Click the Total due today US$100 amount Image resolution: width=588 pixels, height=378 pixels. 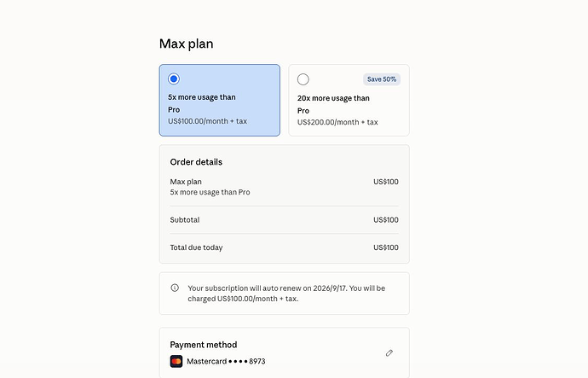click(386, 247)
